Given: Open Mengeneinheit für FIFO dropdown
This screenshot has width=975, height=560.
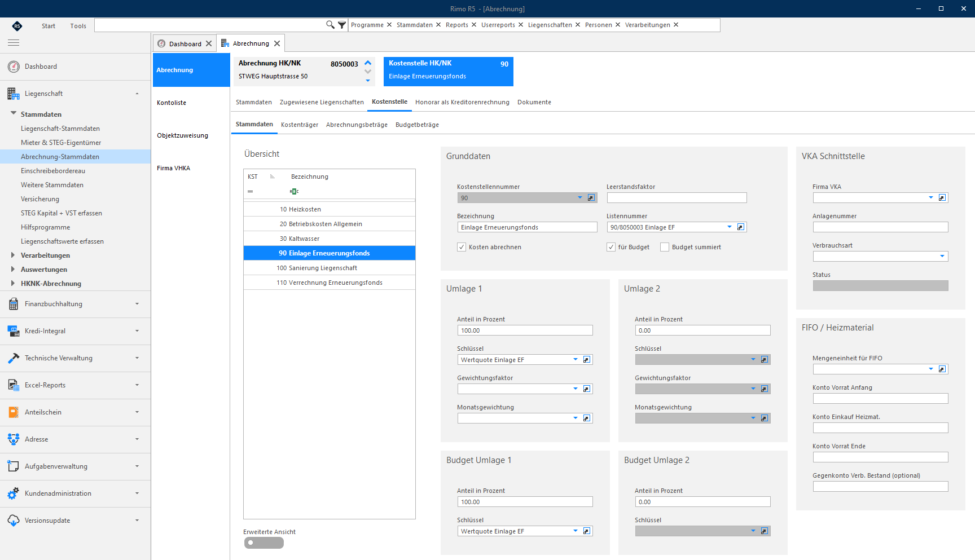Looking at the screenshot, I should (931, 369).
